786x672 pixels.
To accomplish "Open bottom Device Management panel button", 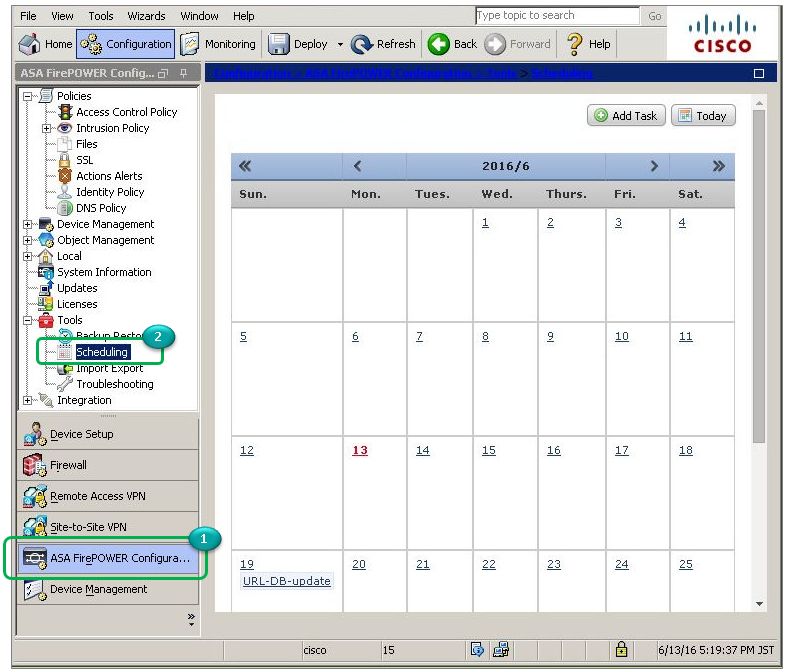I will click(x=108, y=589).
